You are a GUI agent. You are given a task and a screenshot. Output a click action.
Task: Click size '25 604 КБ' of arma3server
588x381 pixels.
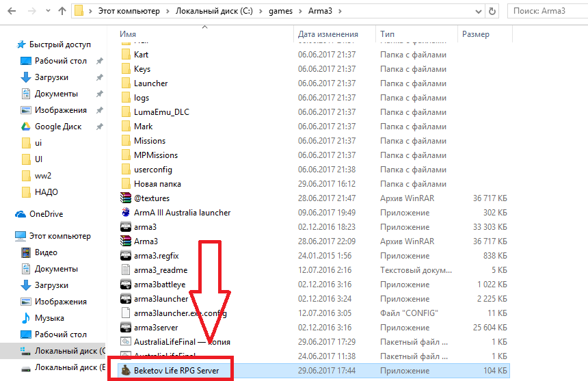490,328
